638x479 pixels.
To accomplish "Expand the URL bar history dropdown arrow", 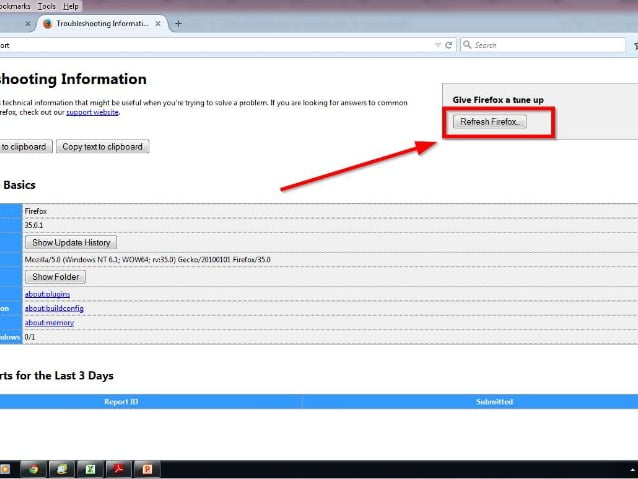I will click(438, 45).
